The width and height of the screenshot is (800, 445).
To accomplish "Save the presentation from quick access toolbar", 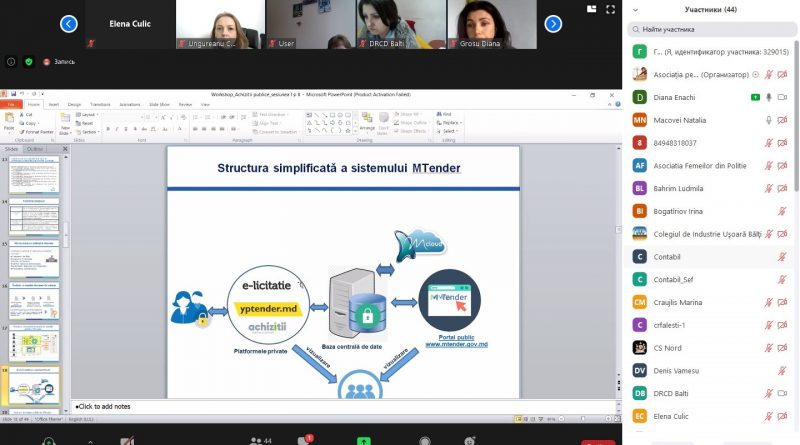I will click(13, 94).
